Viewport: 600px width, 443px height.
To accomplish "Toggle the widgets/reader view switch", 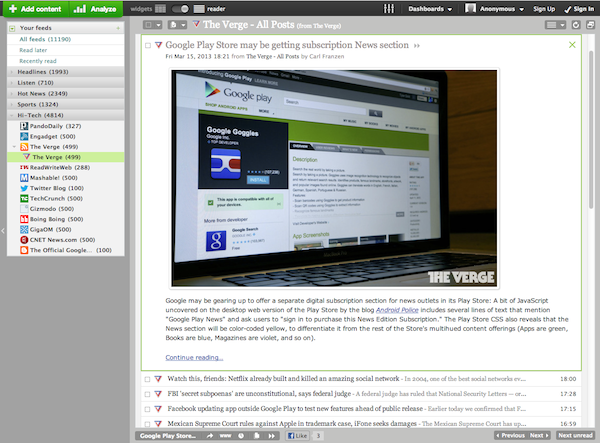I will (180, 9).
